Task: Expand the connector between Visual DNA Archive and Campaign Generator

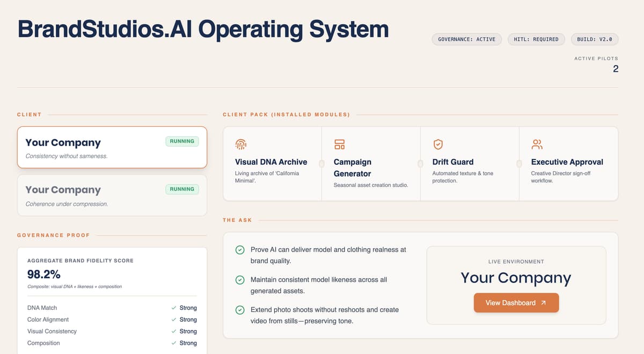Action: click(320, 163)
